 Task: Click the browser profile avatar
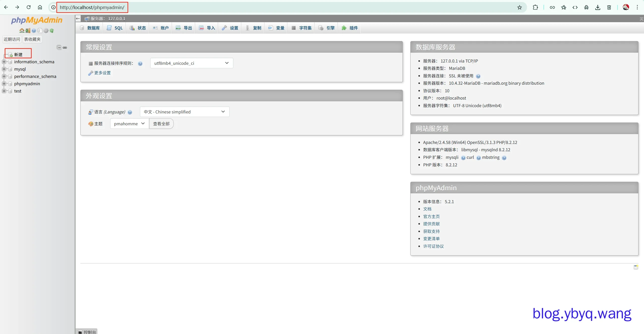[626, 7]
